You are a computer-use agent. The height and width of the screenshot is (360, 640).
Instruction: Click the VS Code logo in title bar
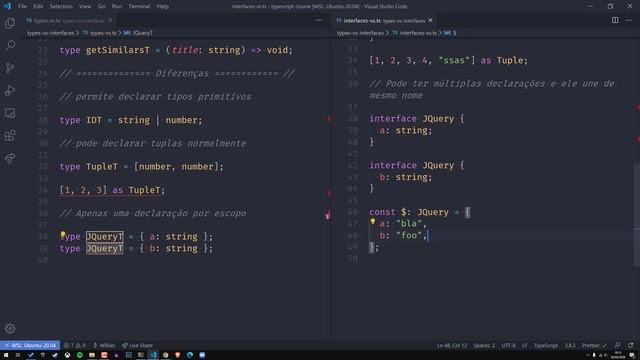click(7, 6)
